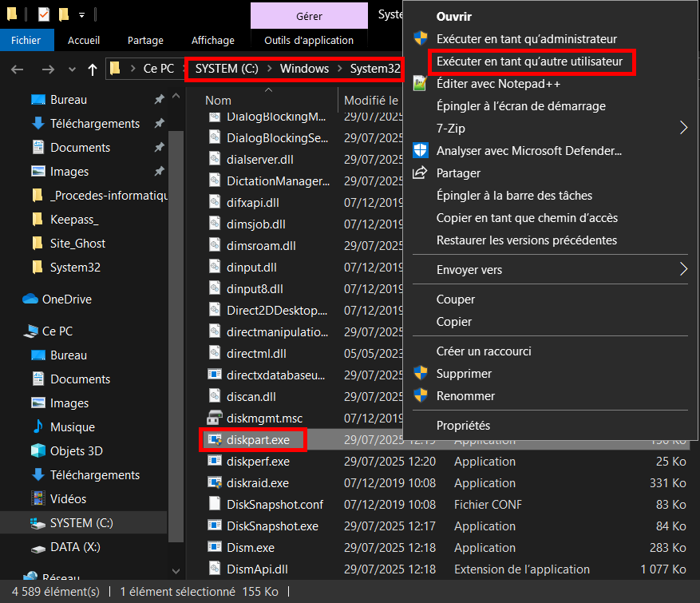Click the Microsoft Defender shield icon
This screenshot has height=603, width=700.
(421, 151)
